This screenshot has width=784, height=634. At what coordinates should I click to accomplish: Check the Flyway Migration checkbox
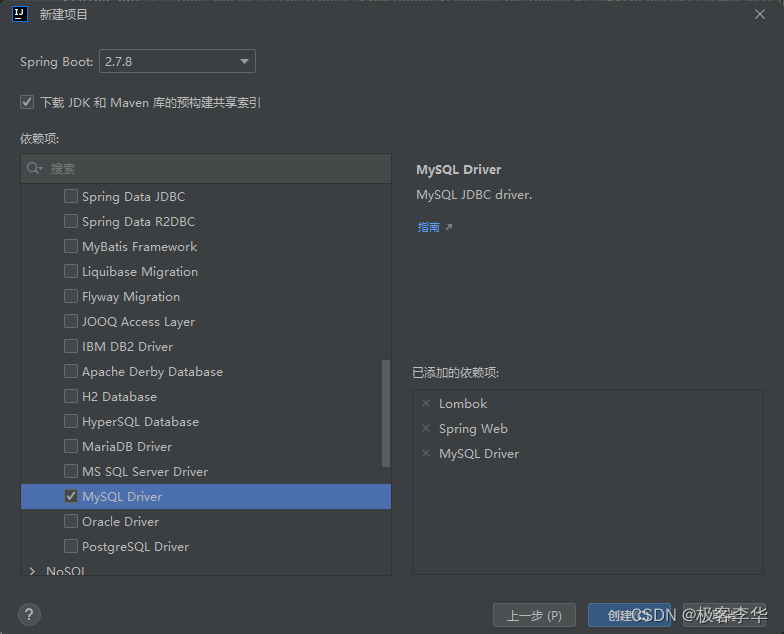click(x=71, y=296)
